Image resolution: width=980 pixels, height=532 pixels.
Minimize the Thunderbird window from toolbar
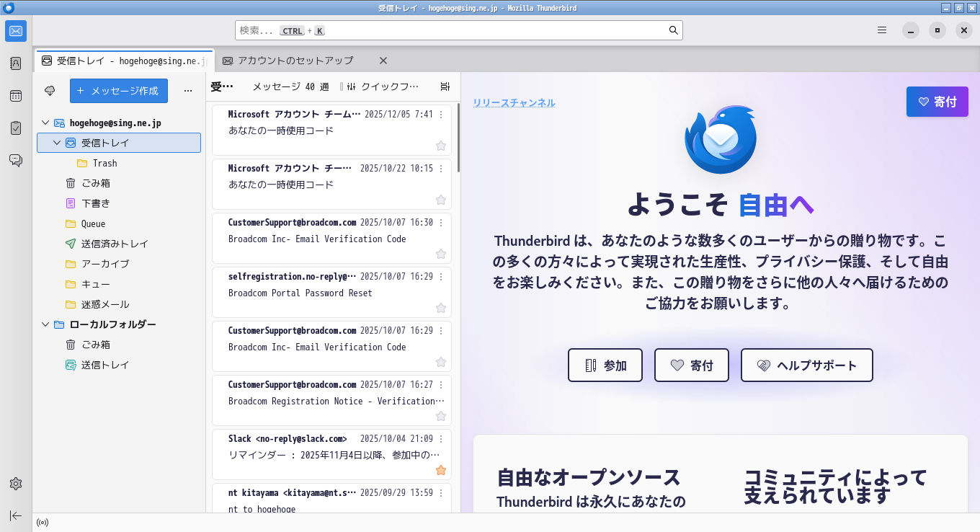[911, 30]
